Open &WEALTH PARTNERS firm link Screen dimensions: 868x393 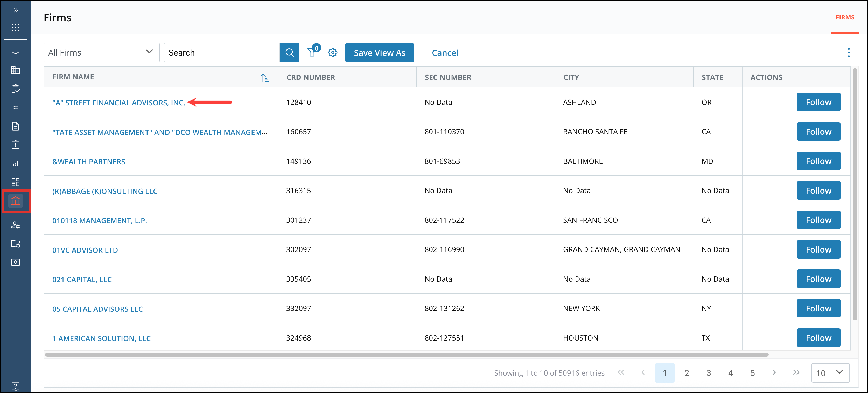[x=89, y=161]
